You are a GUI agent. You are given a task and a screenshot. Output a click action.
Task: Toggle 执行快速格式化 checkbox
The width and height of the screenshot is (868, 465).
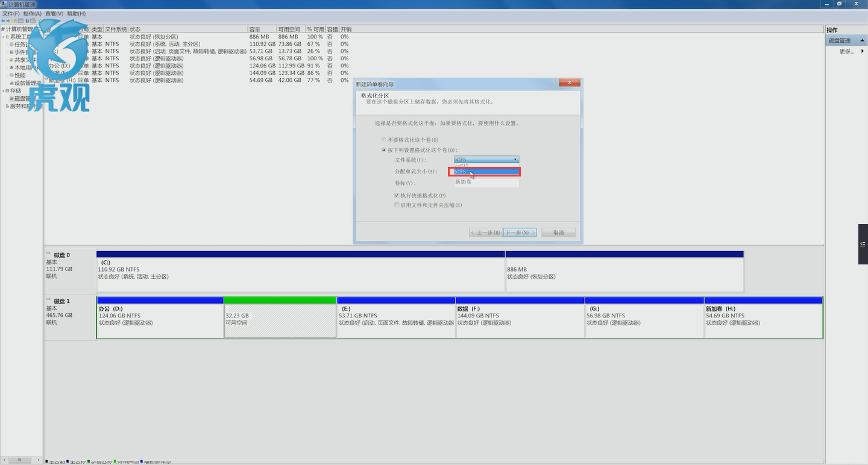(397, 196)
